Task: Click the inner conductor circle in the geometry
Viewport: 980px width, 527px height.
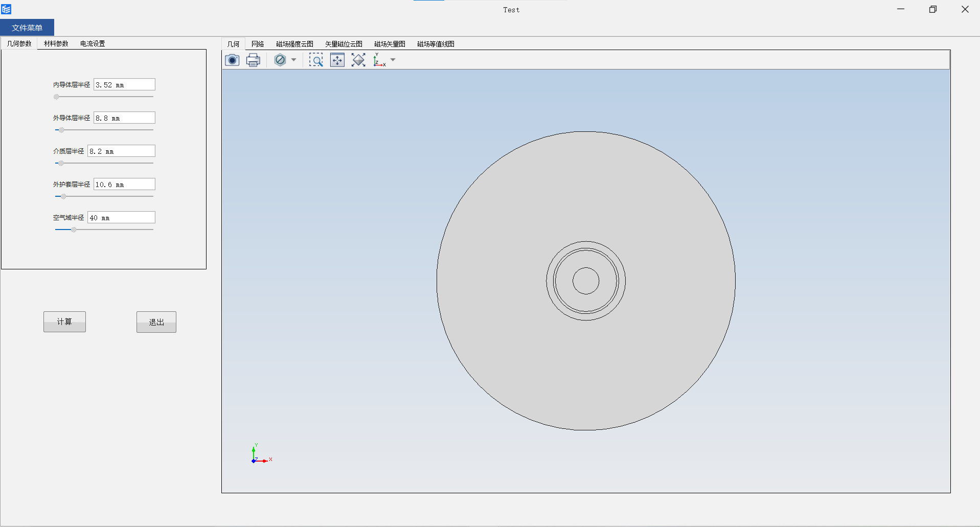Action: pyautogui.click(x=586, y=281)
